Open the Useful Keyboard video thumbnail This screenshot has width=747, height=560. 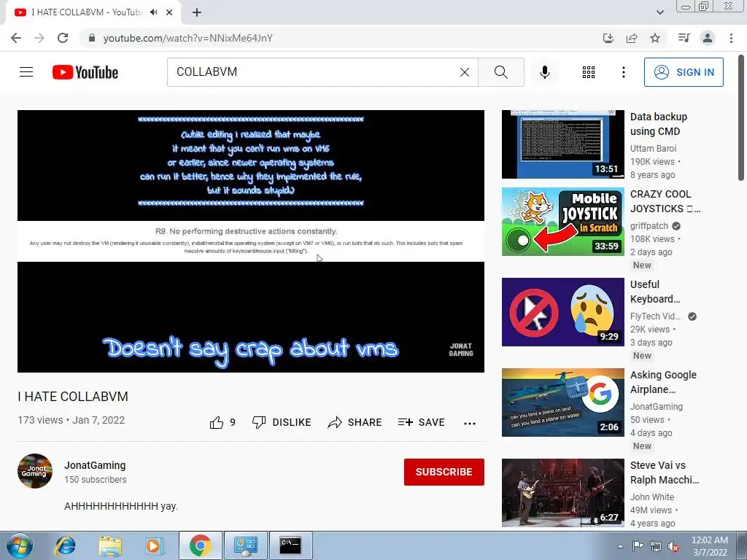pos(562,312)
